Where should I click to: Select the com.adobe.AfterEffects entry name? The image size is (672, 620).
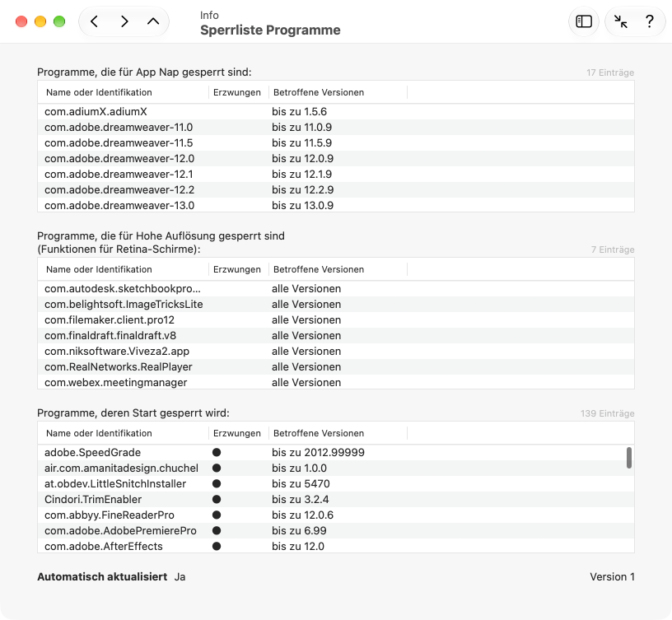(104, 546)
